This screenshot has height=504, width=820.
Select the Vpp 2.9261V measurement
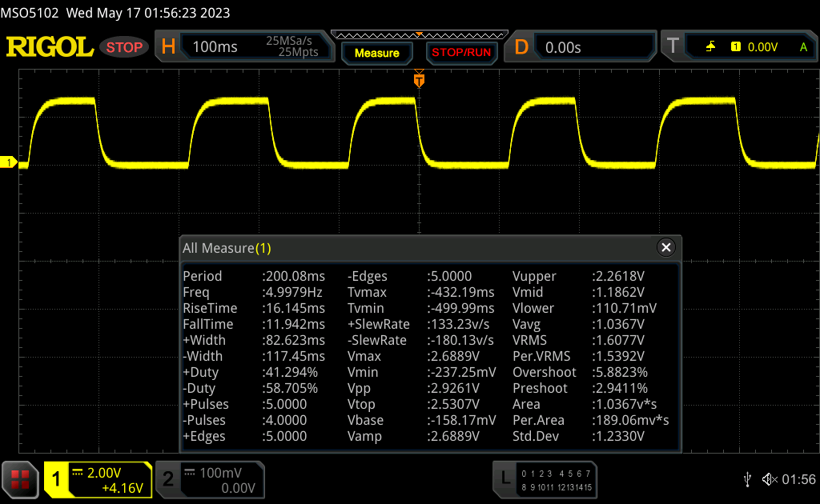[414, 388]
